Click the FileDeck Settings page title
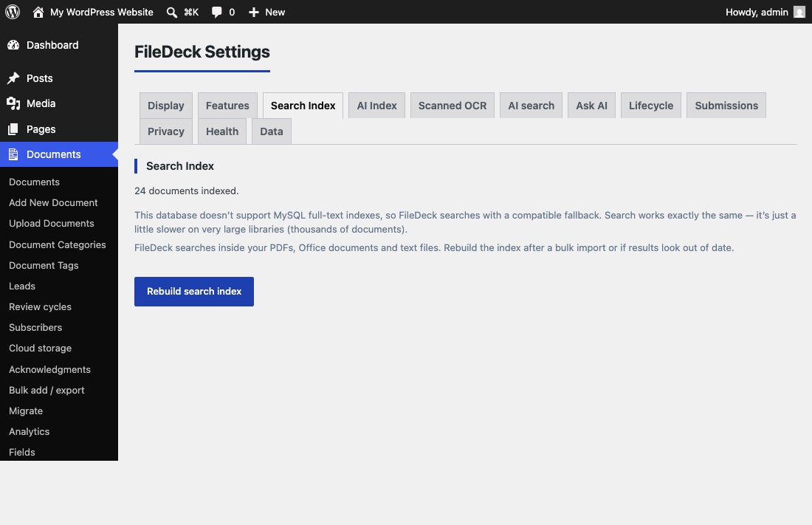This screenshot has height=525, width=812. 202,52
